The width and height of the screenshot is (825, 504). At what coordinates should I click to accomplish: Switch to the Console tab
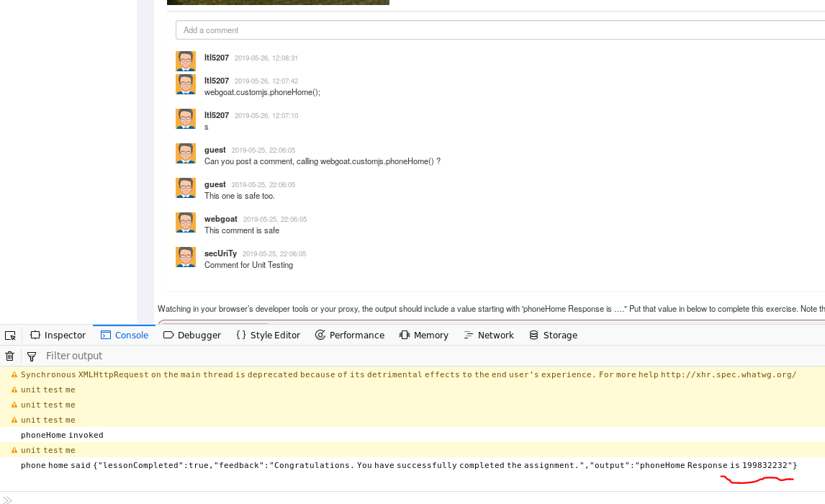click(124, 336)
